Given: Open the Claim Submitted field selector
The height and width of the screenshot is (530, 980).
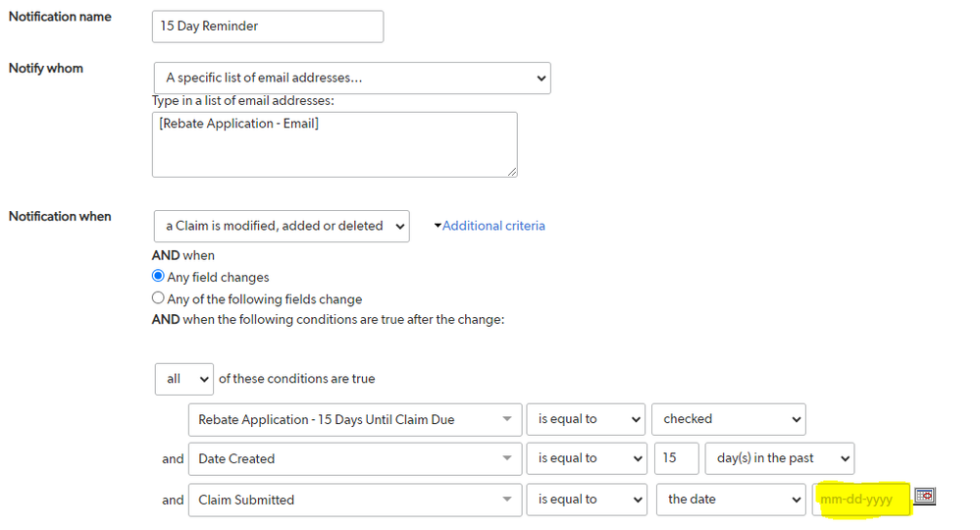Looking at the screenshot, I should pos(355,500).
